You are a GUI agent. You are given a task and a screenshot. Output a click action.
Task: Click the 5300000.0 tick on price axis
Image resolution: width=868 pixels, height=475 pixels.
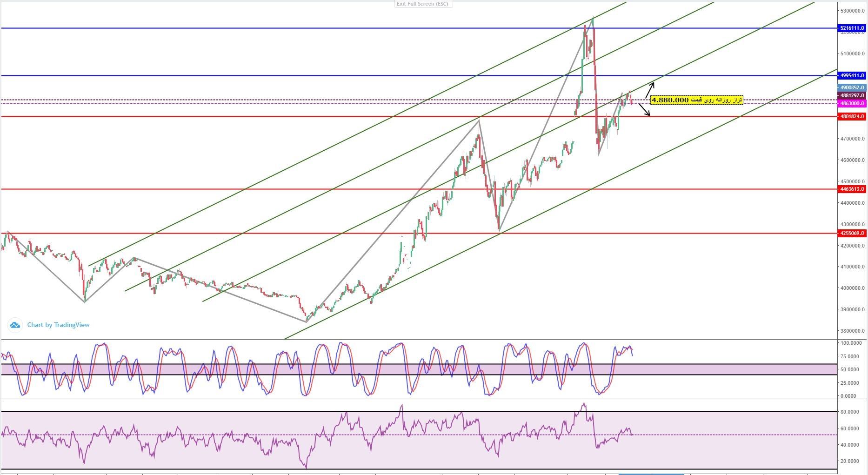(852, 11)
